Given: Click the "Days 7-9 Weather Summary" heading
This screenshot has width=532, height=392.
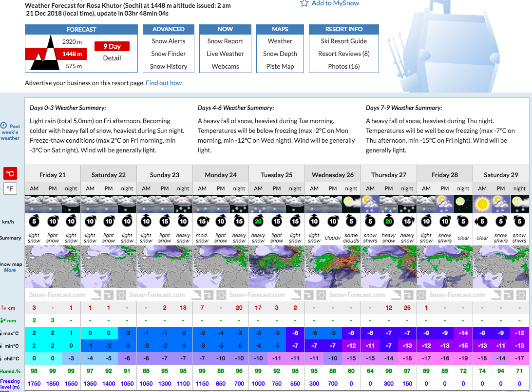Looking at the screenshot, I should pyautogui.click(x=404, y=108).
